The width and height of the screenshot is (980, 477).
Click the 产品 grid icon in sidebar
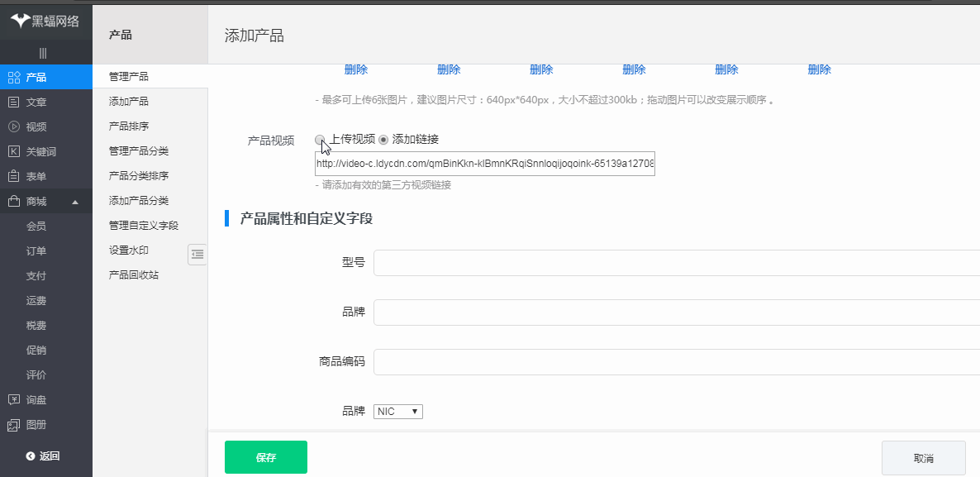13,78
